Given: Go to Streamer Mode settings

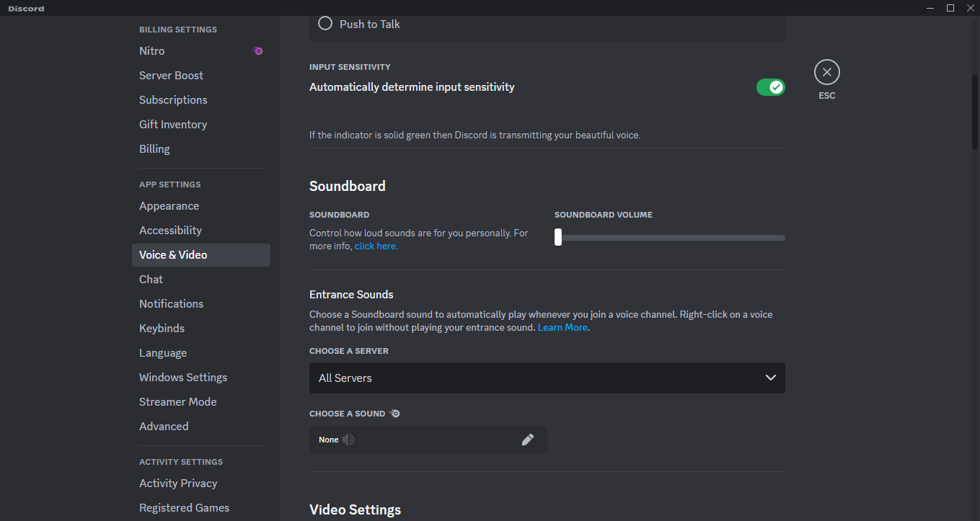Looking at the screenshot, I should (201, 402).
